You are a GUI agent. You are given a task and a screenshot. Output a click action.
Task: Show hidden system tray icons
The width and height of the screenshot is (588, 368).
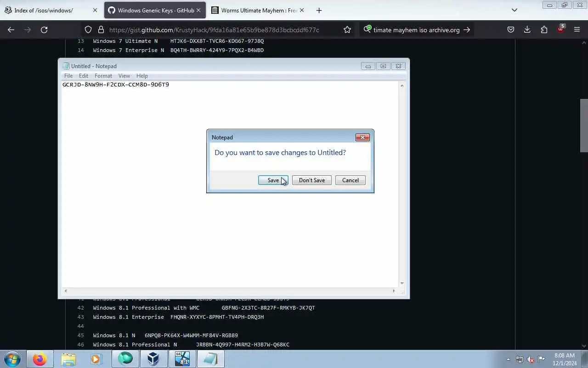(508, 359)
